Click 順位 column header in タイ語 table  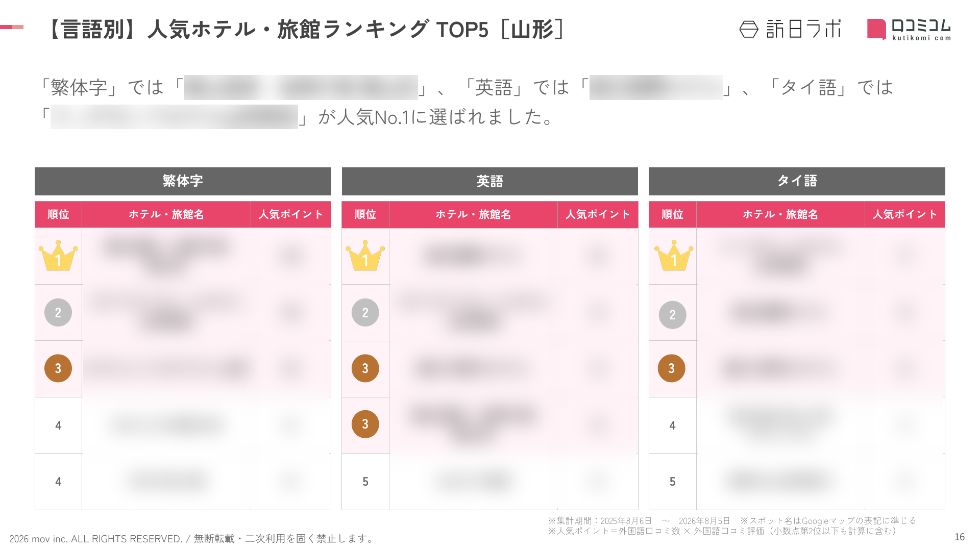coord(672,214)
